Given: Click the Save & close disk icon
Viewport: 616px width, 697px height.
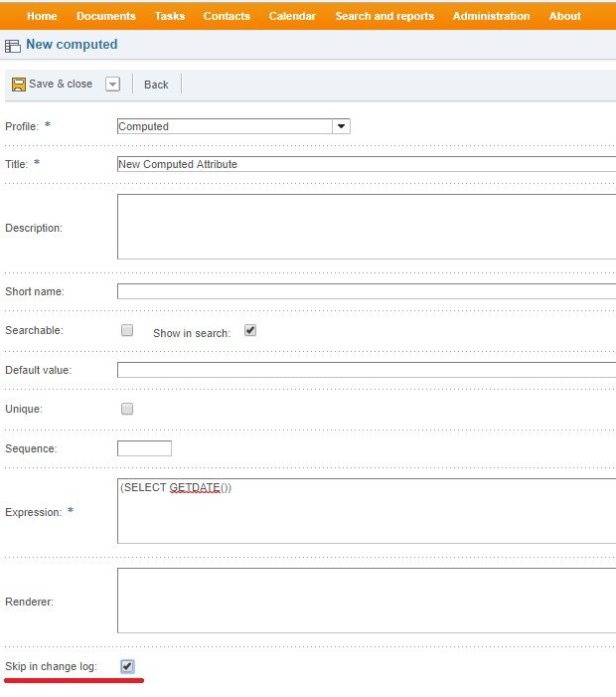Looking at the screenshot, I should coord(18,85).
